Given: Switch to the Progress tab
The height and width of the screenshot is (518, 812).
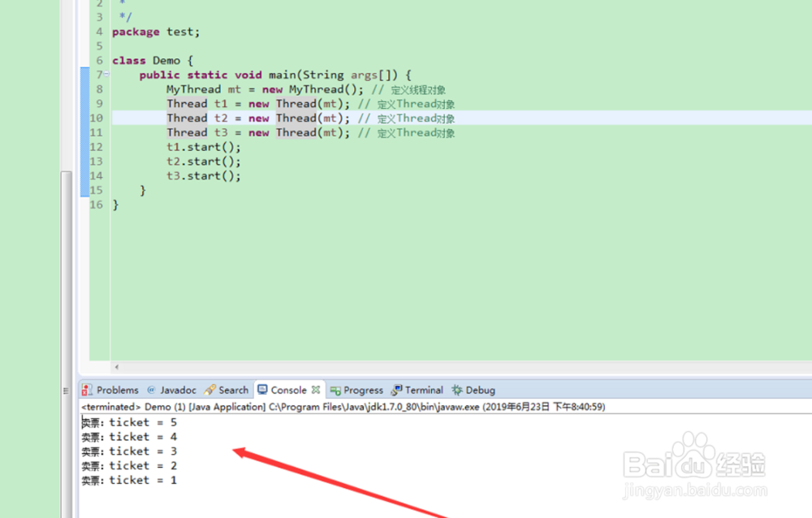Looking at the screenshot, I should (x=356, y=390).
